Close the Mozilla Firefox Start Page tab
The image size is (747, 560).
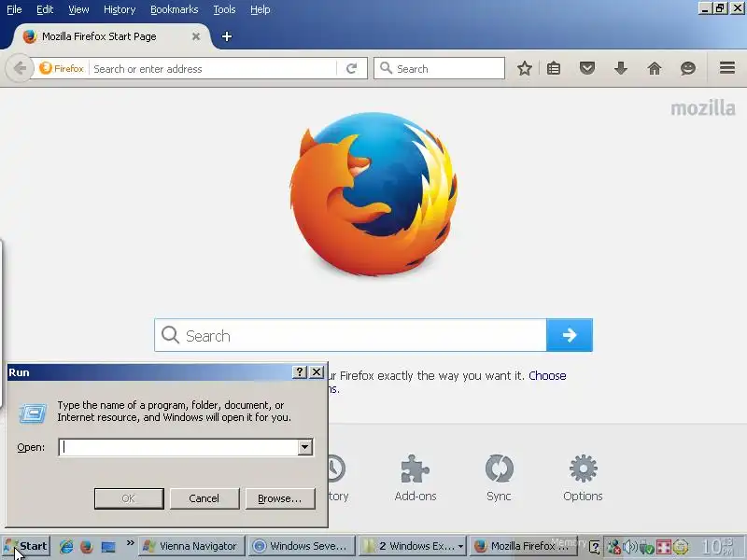[196, 36]
